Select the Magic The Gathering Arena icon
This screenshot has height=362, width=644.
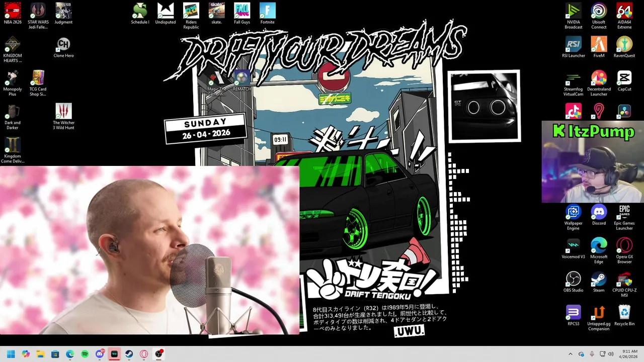pyautogui.click(x=216, y=83)
